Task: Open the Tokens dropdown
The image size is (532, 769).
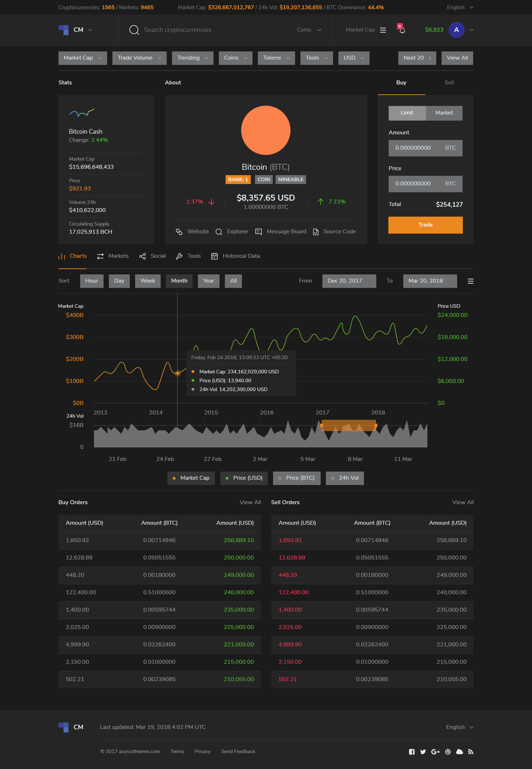Action: tap(276, 58)
